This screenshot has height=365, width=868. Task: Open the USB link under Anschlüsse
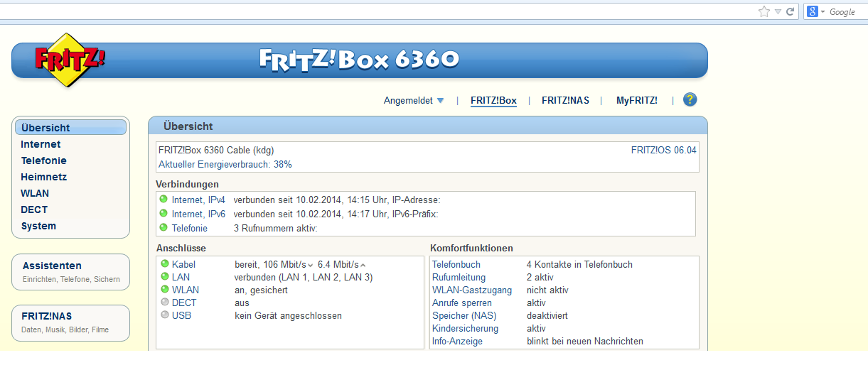(181, 315)
